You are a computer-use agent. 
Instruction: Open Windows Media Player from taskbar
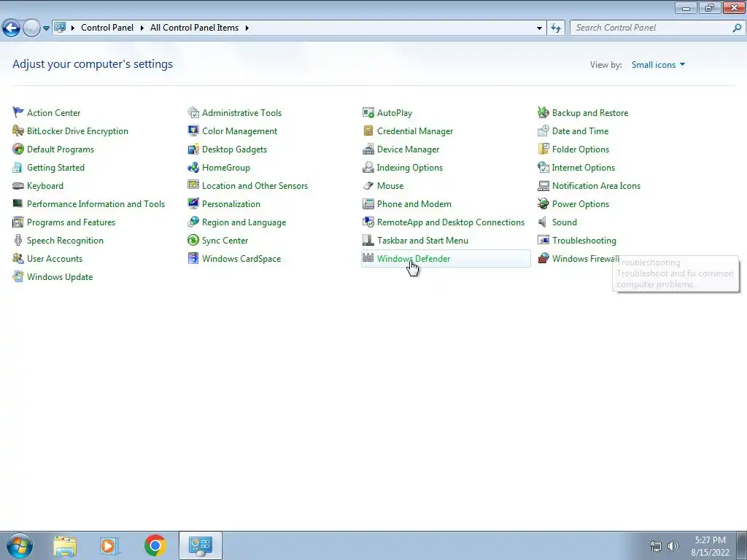(109, 545)
